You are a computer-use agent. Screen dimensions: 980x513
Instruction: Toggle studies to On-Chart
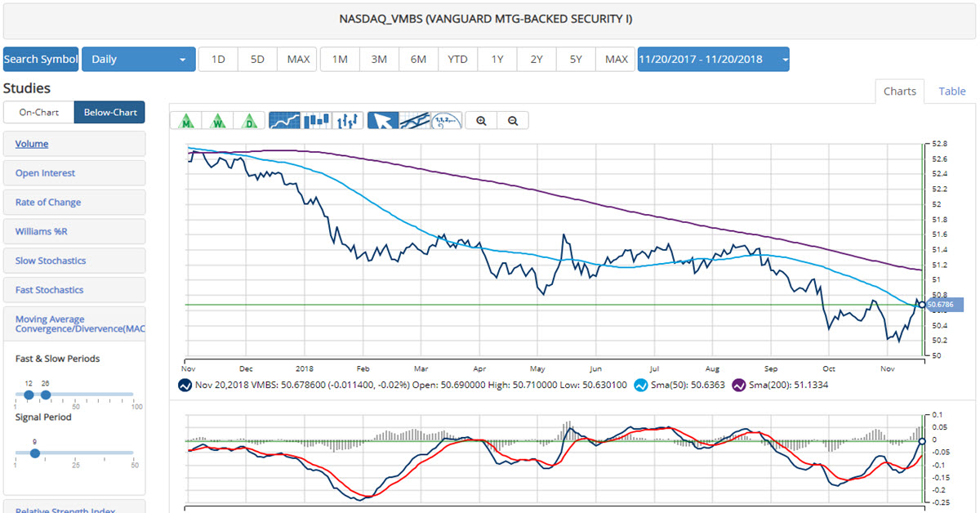tap(38, 112)
